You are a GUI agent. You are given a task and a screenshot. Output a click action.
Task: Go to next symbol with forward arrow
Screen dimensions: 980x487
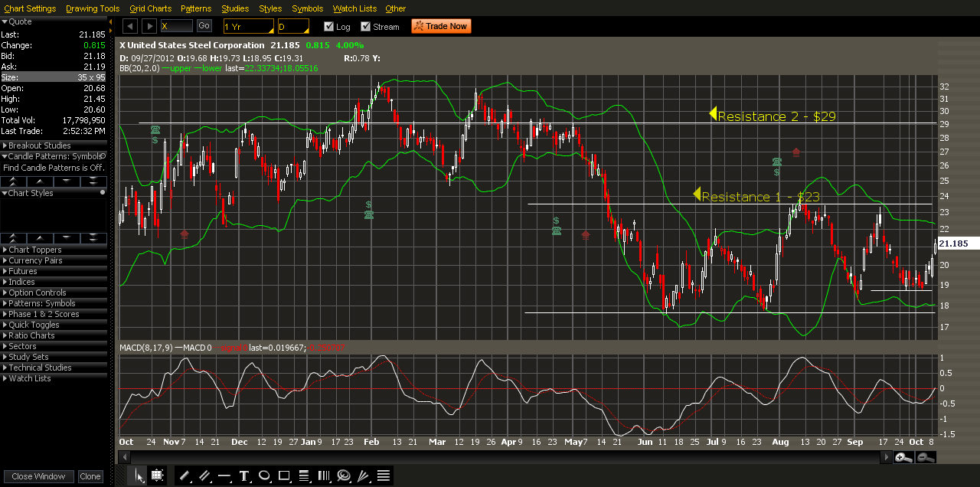150,26
